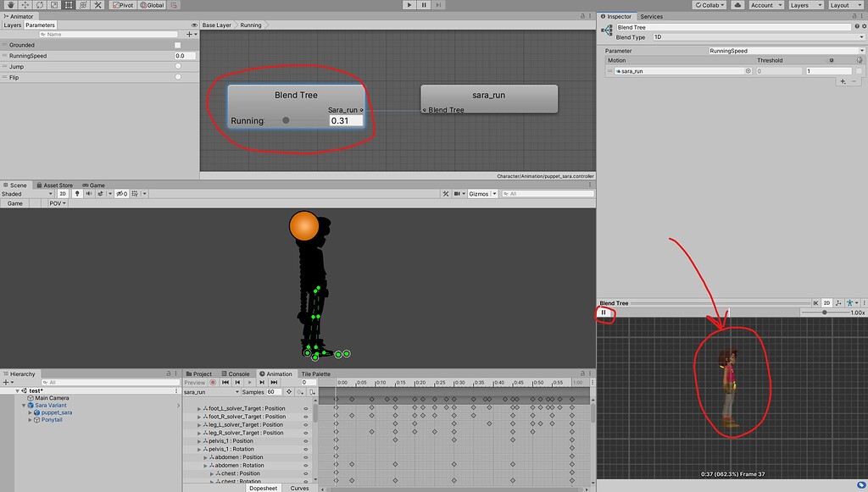Click the Collab button
868x492 pixels.
click(709, 4)
